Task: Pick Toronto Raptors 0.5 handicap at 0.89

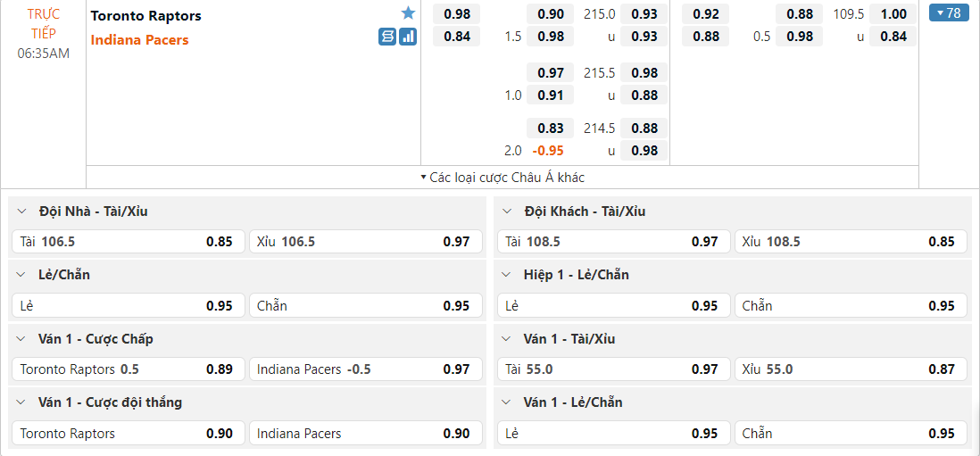Action: (x=127, y=369)
